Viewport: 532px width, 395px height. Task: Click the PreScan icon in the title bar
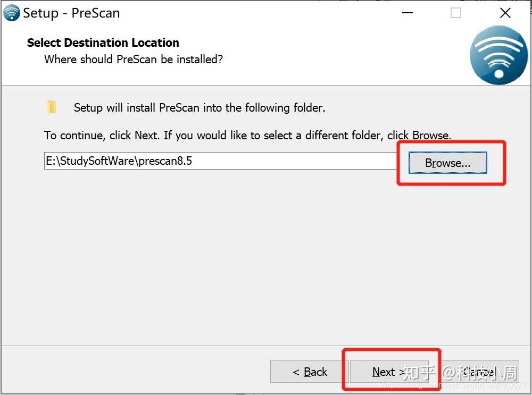[11, 13]
